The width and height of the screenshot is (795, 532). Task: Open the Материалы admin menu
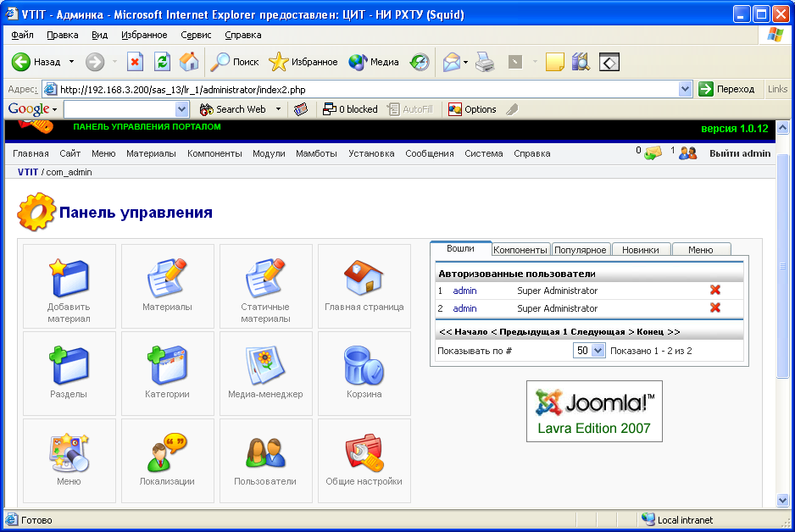pos(151,153)
